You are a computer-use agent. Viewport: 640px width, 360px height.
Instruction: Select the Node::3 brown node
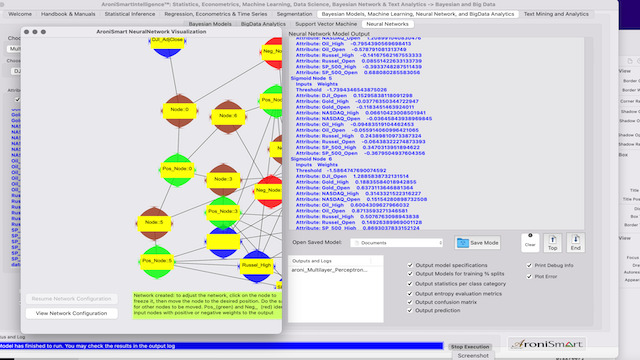click(x=223, y=180)
